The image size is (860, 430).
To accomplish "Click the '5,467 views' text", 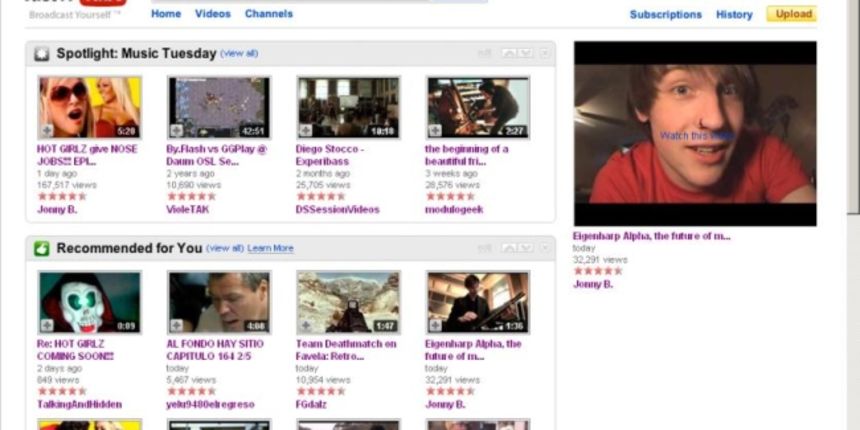I will [x=191, y=380].
